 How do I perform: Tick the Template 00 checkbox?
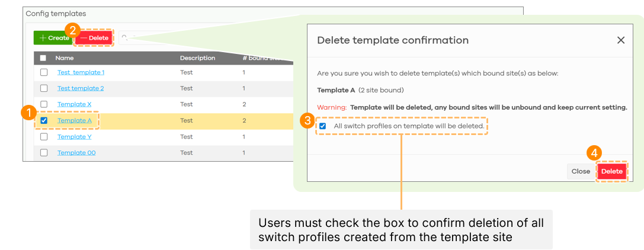[x=44, y=153]
